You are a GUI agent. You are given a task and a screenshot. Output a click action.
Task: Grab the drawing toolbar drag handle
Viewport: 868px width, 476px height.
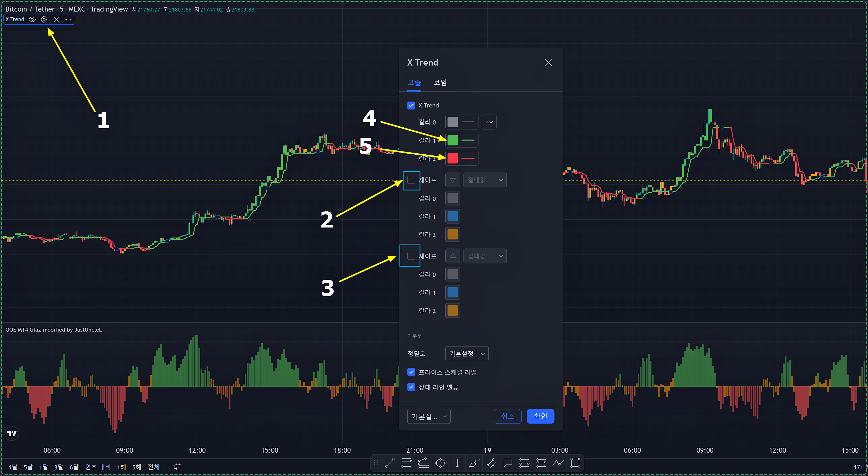(376, 463)
